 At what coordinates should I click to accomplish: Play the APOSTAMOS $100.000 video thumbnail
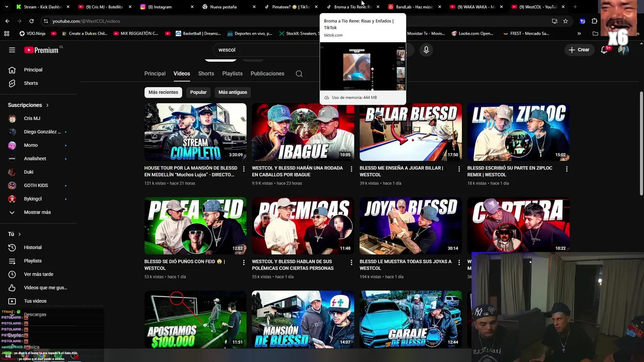[195, 319]
